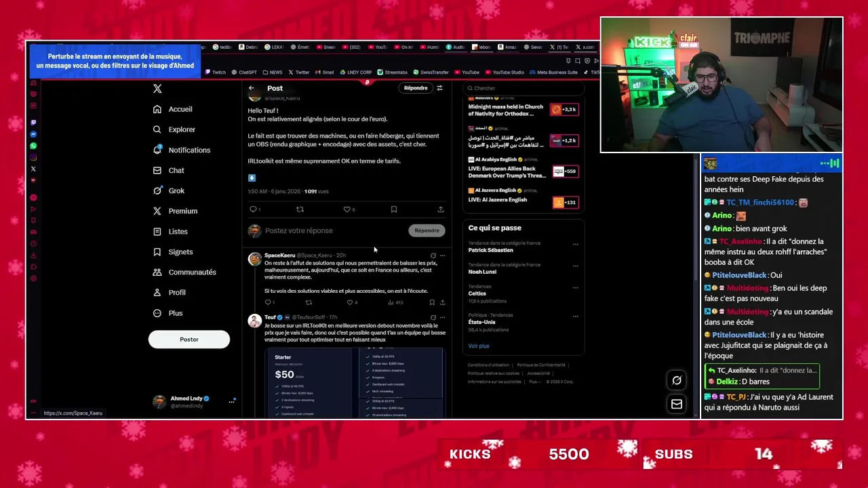Open the X logo home icon

[x=157, y=89]
